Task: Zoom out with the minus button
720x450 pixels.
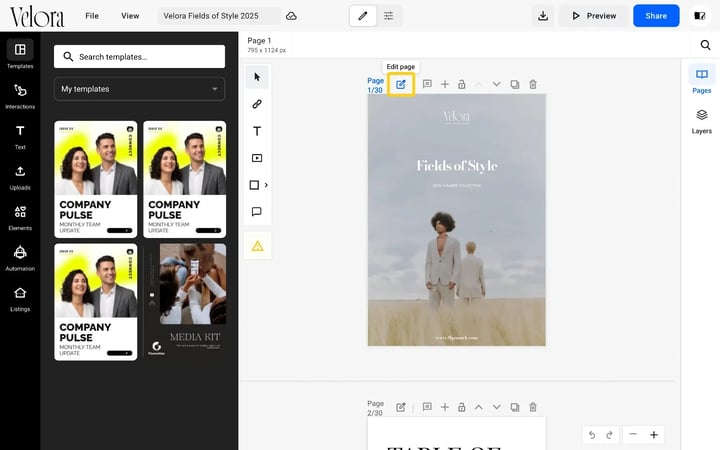Action: pos(633,434)
